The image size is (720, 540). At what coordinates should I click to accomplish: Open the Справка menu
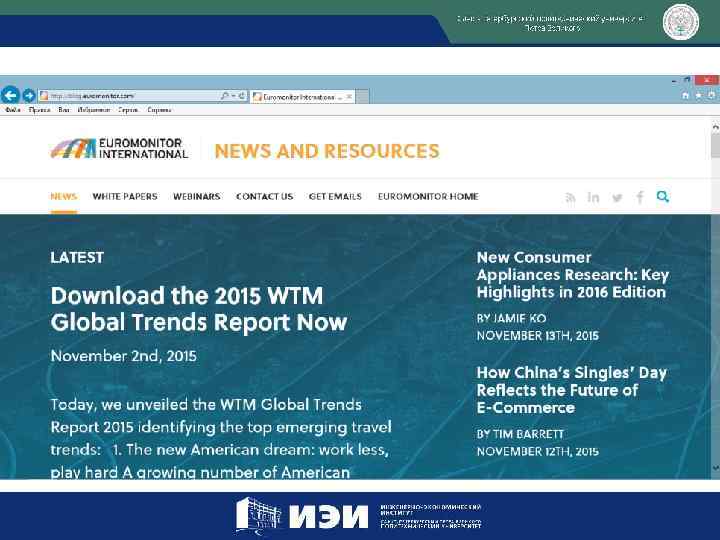(x=159, y=110)
